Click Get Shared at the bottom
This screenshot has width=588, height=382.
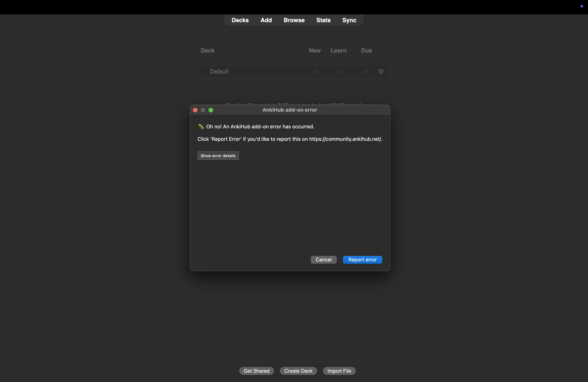pyautogui.click(x=256, y=371)
